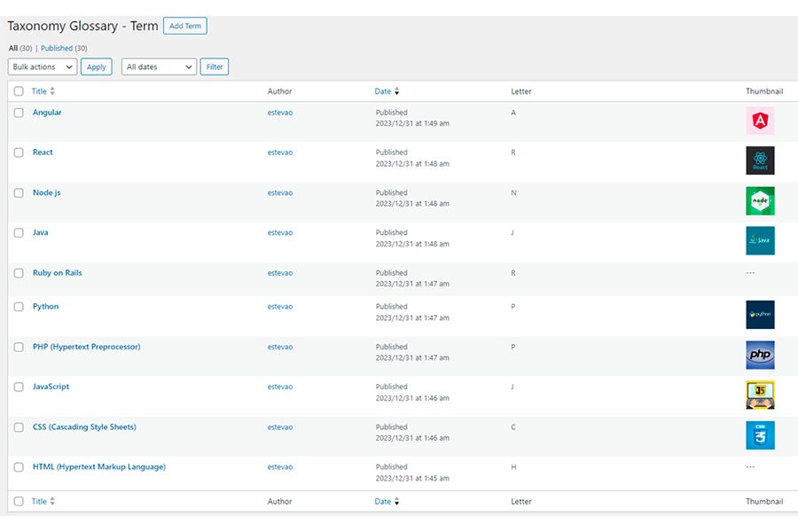
Task: Click the Java logo thumbnail
Action: [760, 240]
